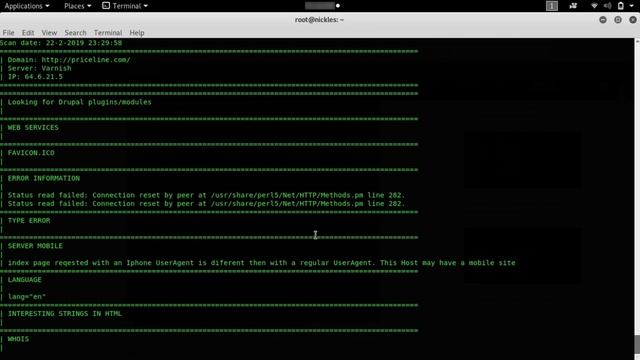
Task: Click the 'WEB SERVICES' heading
Action: [x=33, y=127]
